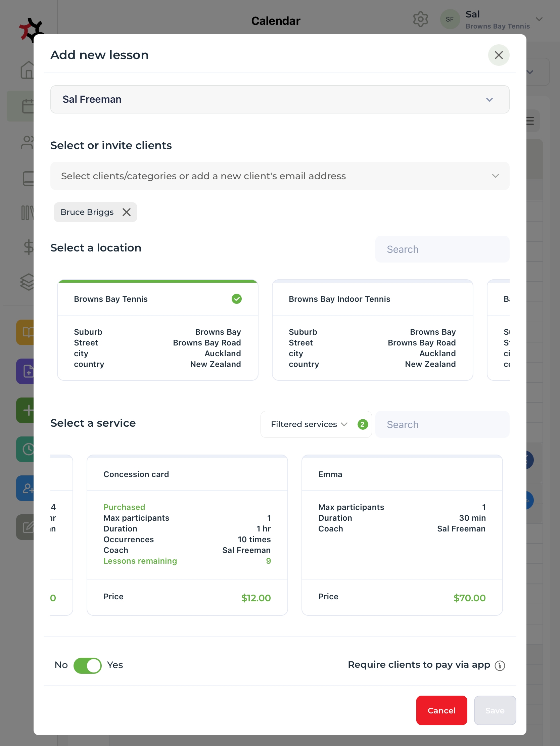Screen dimensions: 560x746
Task: Click the Save button
Action: (495, 710)
